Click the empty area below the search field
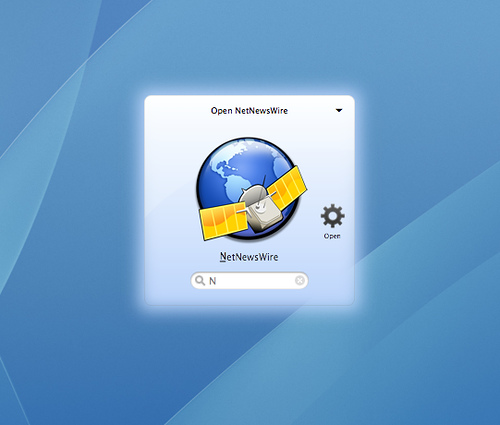This screenshot has height=425, width=500. point(249,297)
